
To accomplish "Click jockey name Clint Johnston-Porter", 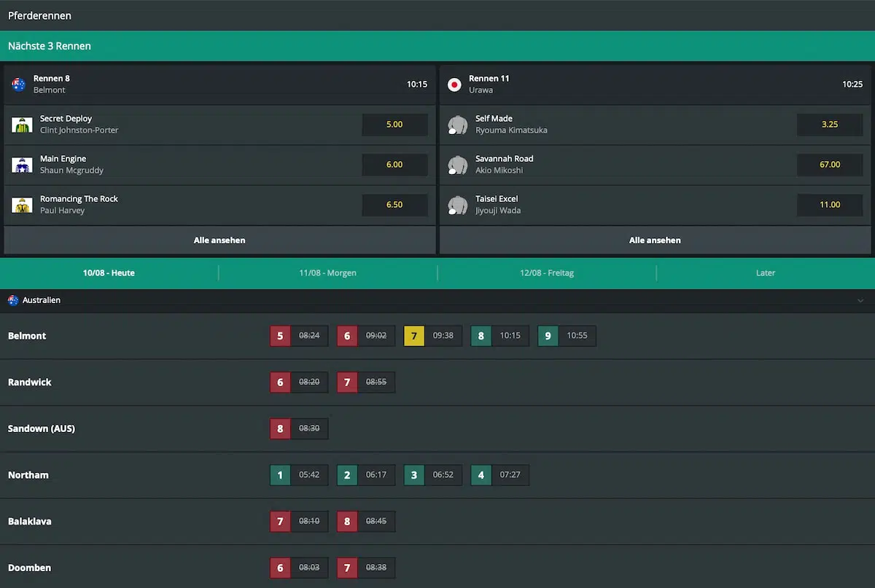I will tap(79, 130).
